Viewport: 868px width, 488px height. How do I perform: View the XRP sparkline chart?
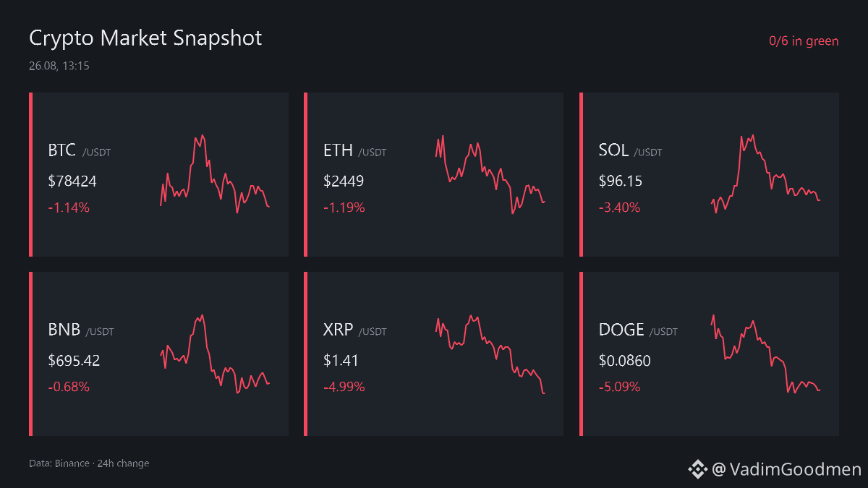point(490,354)
